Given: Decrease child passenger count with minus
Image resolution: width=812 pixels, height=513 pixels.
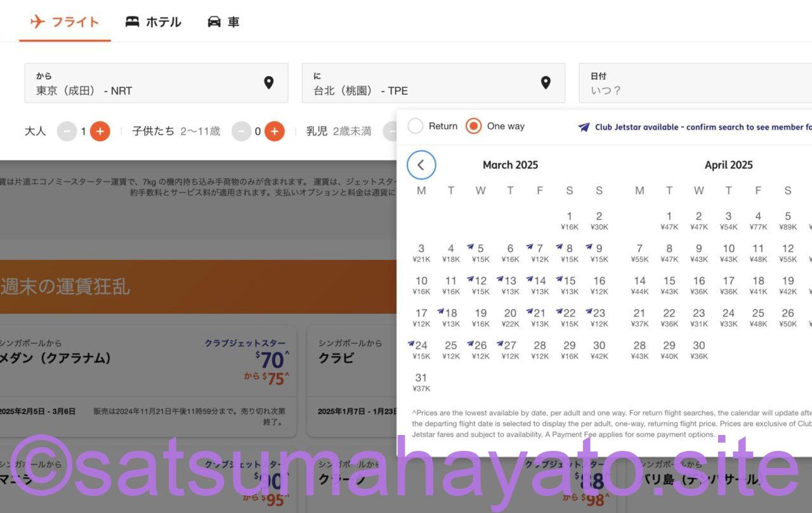Looking at the screenshot, I should tap(241, 131).
